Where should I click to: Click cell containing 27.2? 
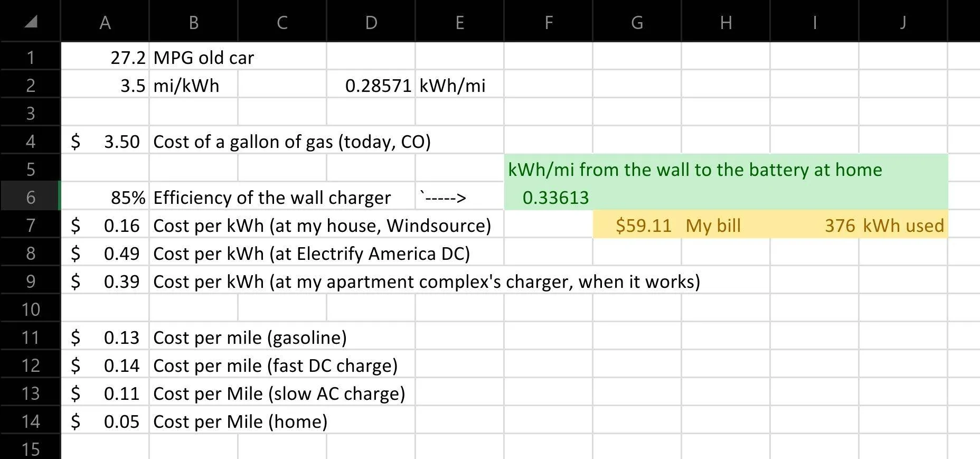pos(105,57)
